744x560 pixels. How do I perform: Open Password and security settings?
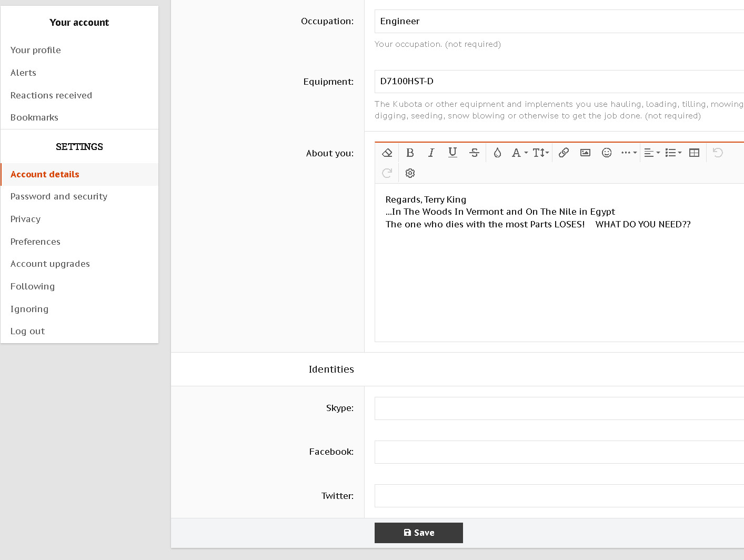(x=59, y=196)
